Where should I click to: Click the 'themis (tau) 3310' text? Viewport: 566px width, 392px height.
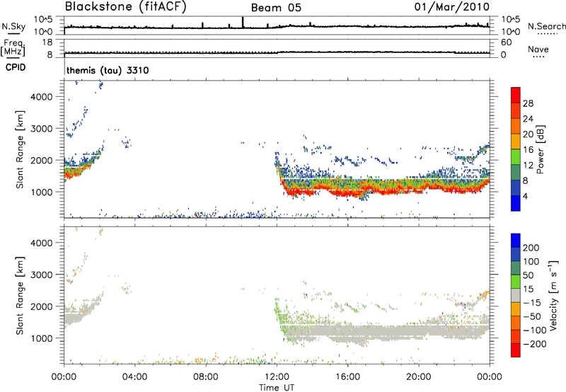pos(108,70)
